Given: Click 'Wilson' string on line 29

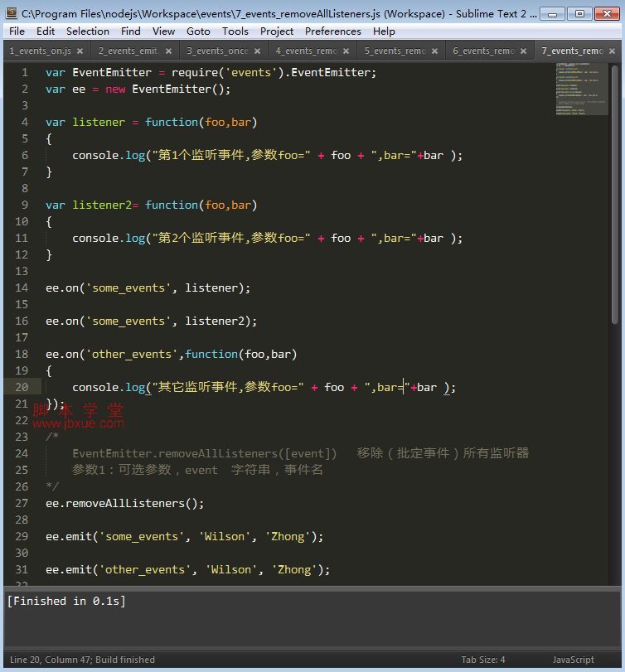Looking at the screenshot, I should [224, 537].
